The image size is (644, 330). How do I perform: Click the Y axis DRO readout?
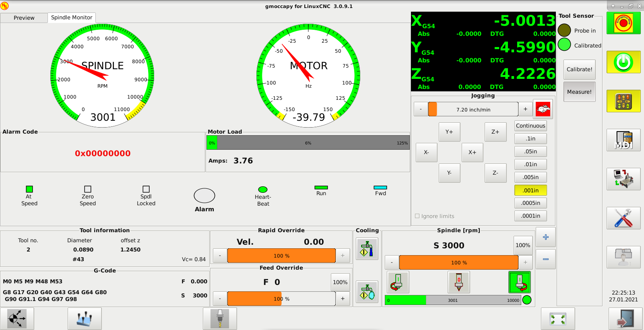[483, 52]
